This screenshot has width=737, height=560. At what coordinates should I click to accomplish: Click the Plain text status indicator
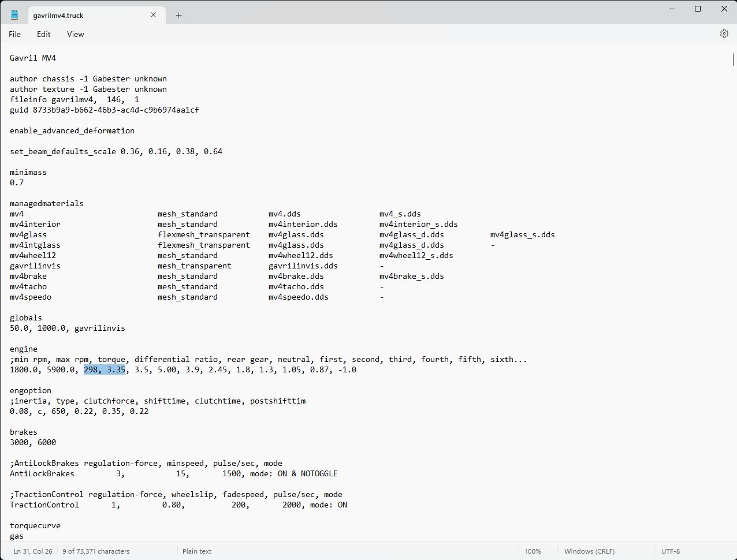[x=197, y=551]
